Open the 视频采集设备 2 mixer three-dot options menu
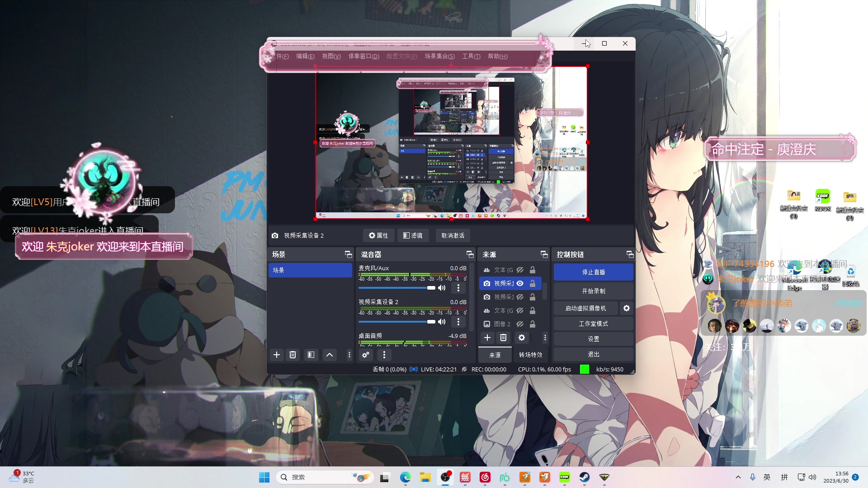The height and width of the screenshot is (488, 868). [458, 322]
